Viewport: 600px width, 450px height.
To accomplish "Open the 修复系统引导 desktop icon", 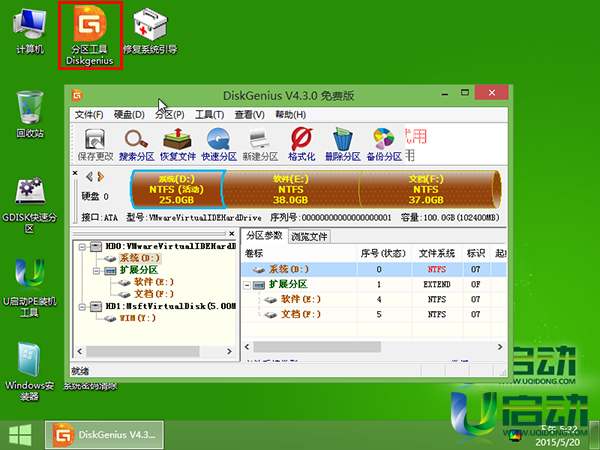I will tap(150, 32).
